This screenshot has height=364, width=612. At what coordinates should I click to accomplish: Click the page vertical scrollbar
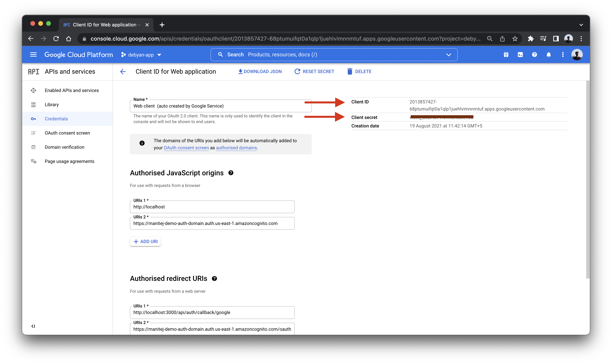(x=588, y=180)
